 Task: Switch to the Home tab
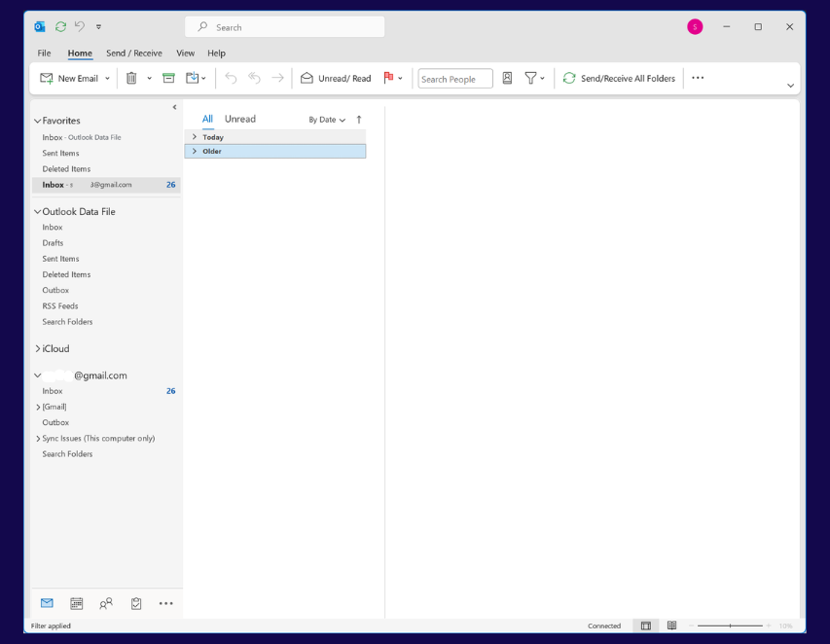point(80,53)
